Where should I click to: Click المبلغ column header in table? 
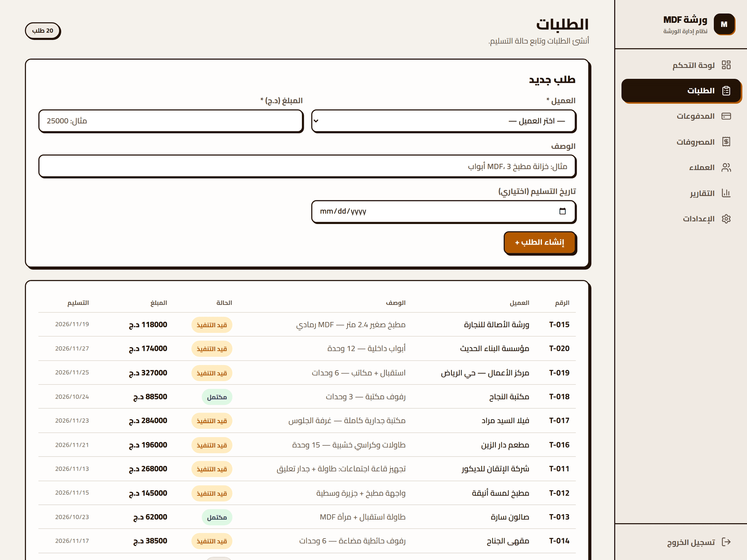(x=159, y=303)
